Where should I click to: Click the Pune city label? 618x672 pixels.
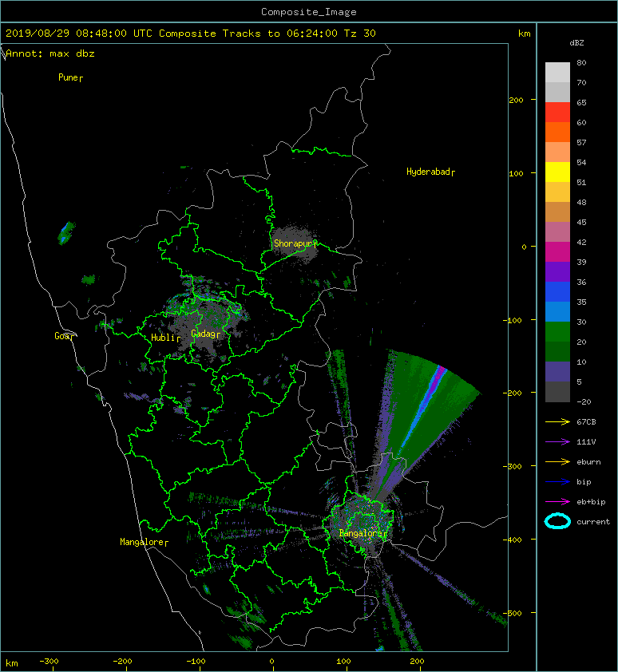point(70,77)
